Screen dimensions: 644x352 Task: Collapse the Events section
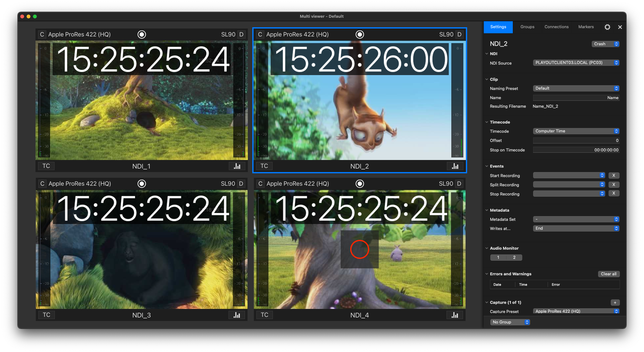pos(487,166)
